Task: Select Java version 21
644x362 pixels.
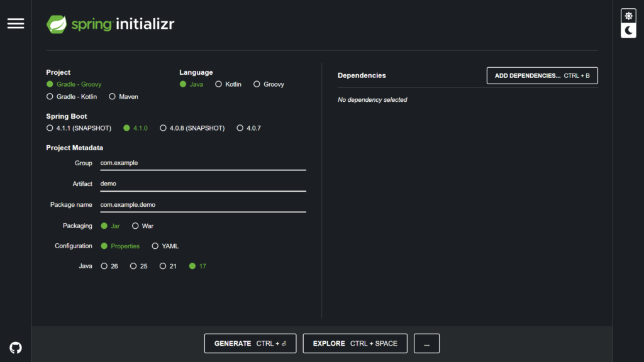Action: (168, 266)
